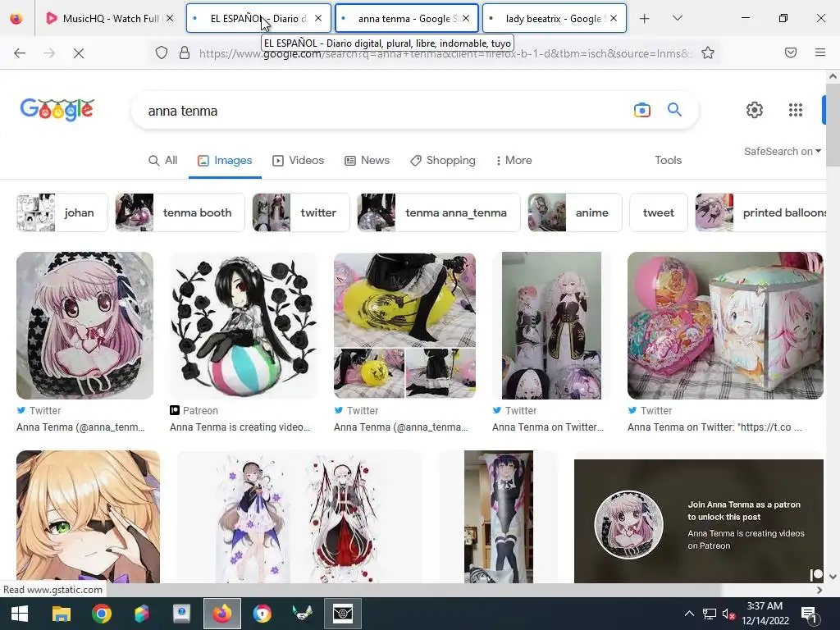Stop loading the page with the X button
The height and width of the screenshot is (630, 840).
pyautogui.click(x=78, y=53)
